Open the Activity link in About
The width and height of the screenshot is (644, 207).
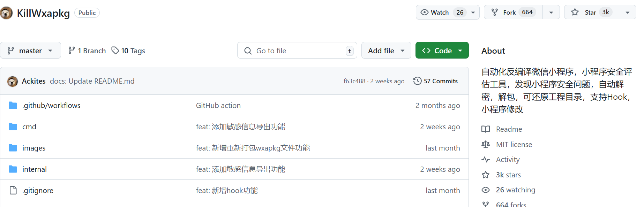point(508,160)
